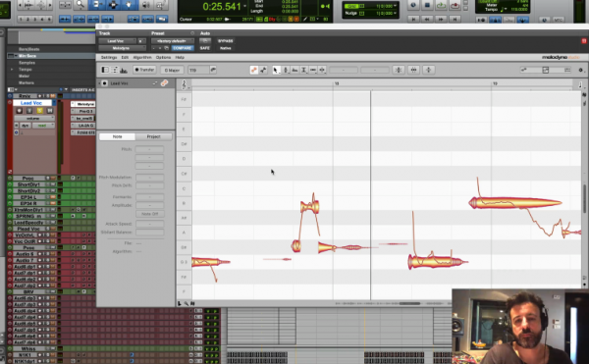Viewport: 589px width, 364px height.
Task: Select the Note Separation tool
Action: pos(322,70)
